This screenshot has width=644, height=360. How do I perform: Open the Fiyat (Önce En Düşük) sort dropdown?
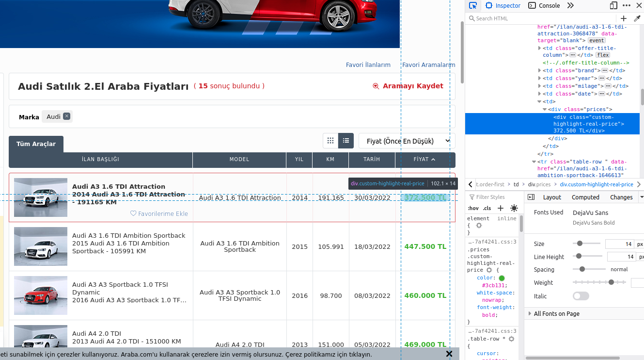click(x=407, y=141)
